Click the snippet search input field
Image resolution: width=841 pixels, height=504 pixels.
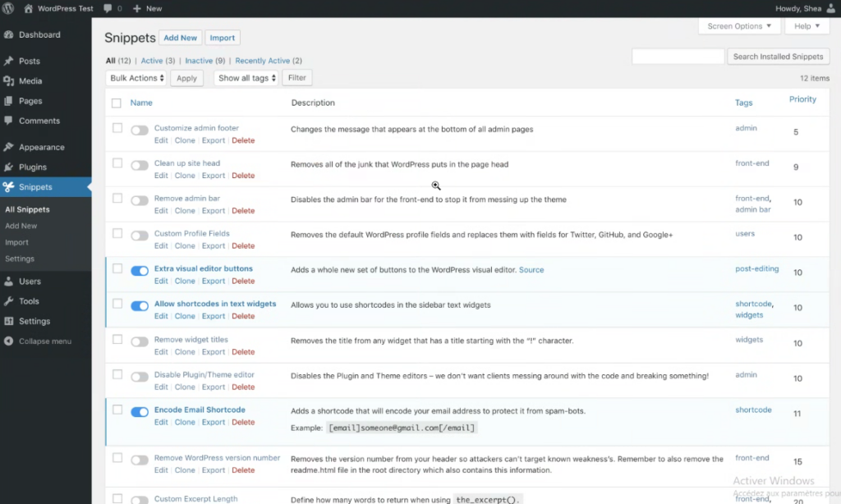click(x=678, y=57)
